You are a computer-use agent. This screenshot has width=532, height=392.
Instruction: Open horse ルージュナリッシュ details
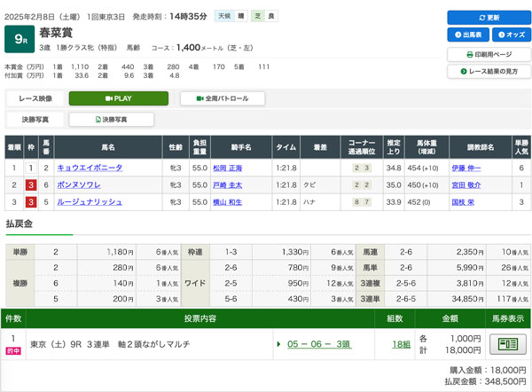[90, 203]
